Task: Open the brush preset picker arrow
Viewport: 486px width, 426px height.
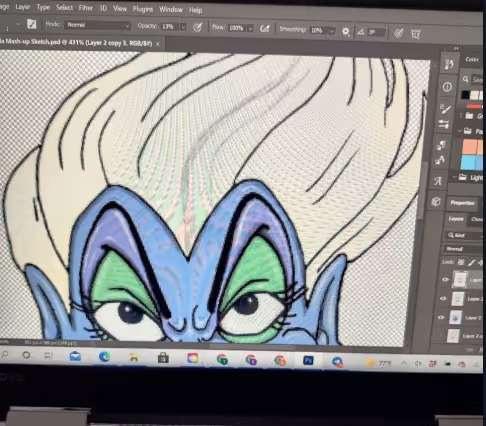Action: click(18, 24)
